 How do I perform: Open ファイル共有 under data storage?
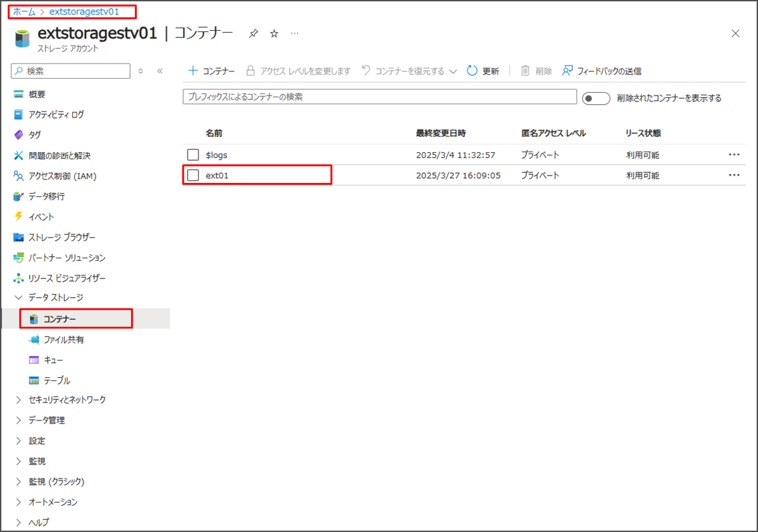[63, 340]
